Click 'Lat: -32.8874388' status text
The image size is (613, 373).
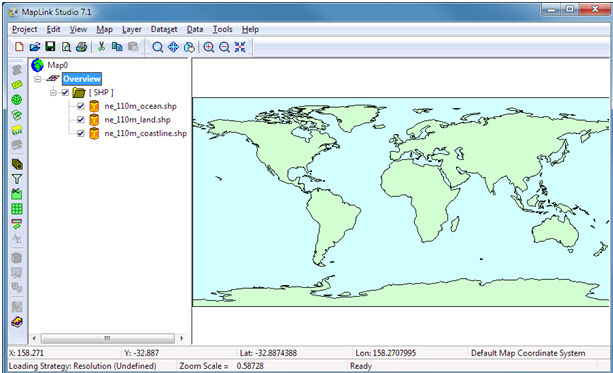[x=268, y=353]
